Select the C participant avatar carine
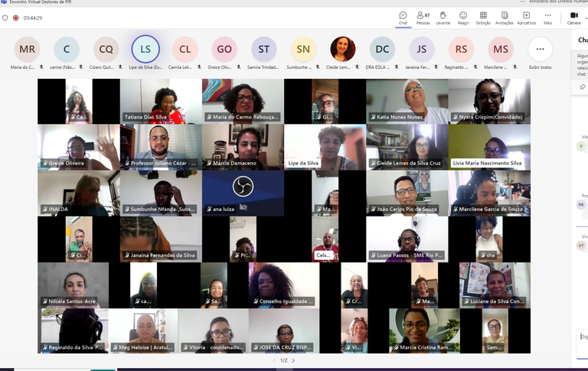Viewport: 588px width, 371px height. [67, 49]
